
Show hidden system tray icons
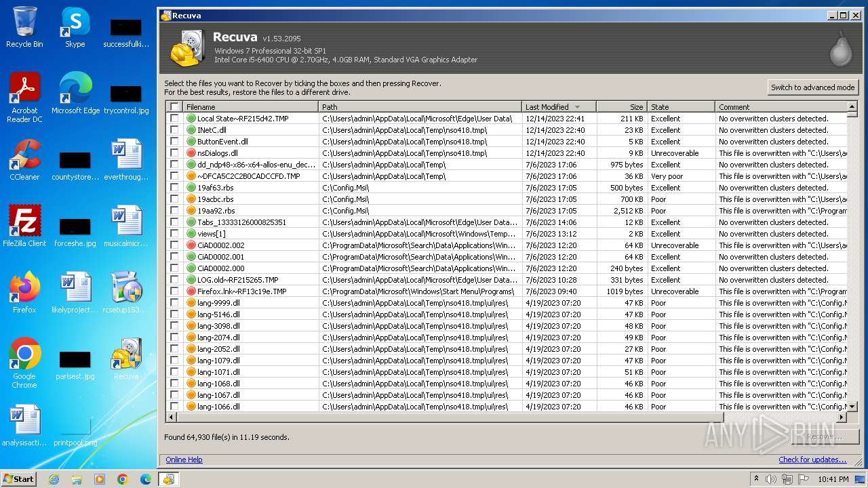pos(756,479)
